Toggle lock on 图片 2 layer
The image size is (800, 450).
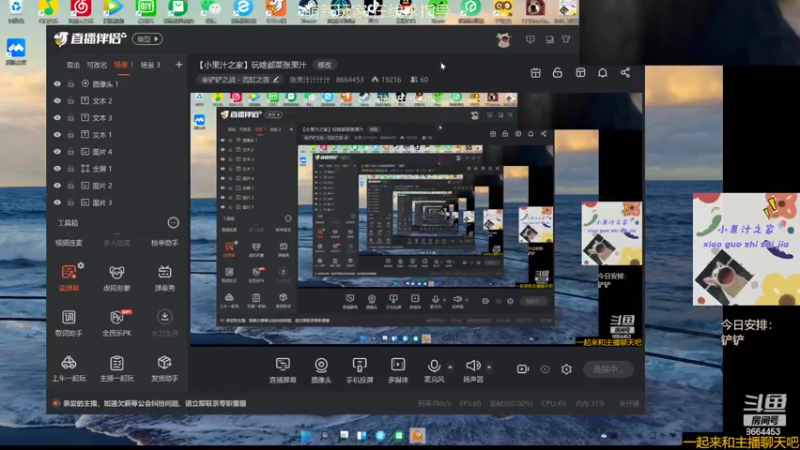click(71, 185)
